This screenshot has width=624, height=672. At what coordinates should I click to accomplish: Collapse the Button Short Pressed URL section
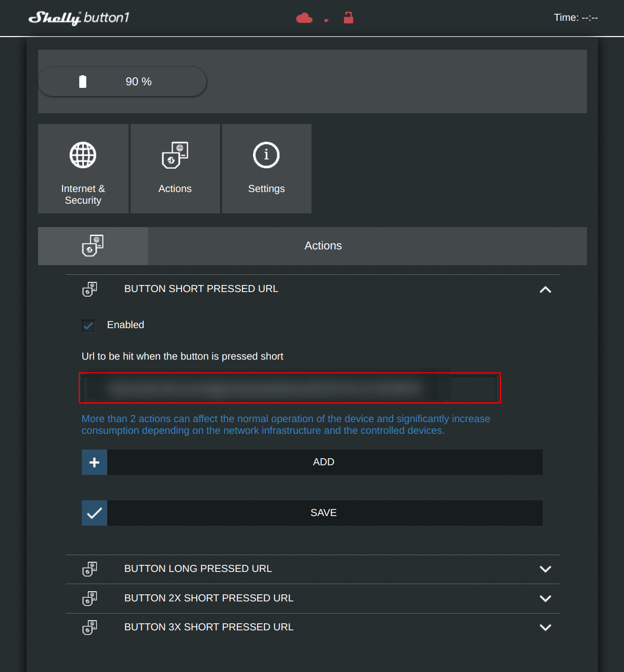tap(545, 290)
